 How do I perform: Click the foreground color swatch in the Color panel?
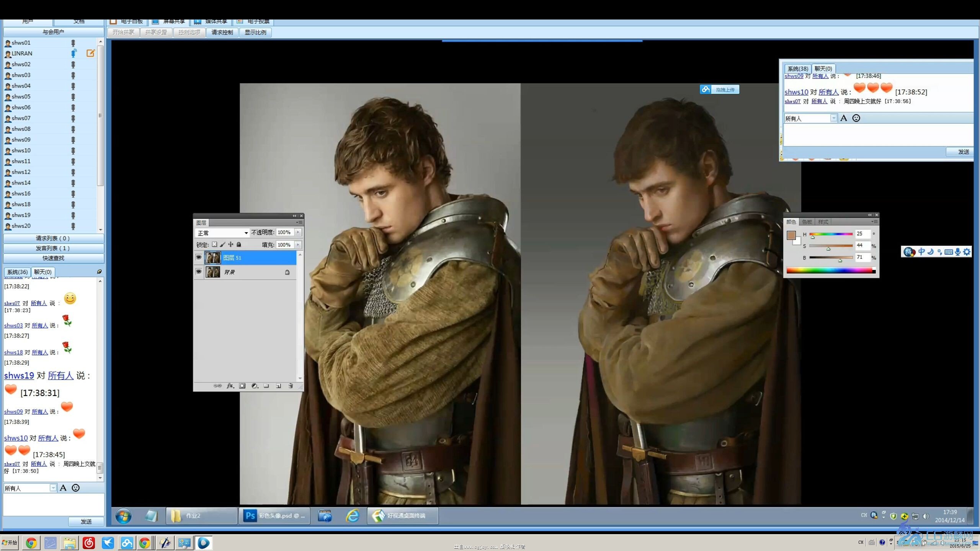point(791,235)
